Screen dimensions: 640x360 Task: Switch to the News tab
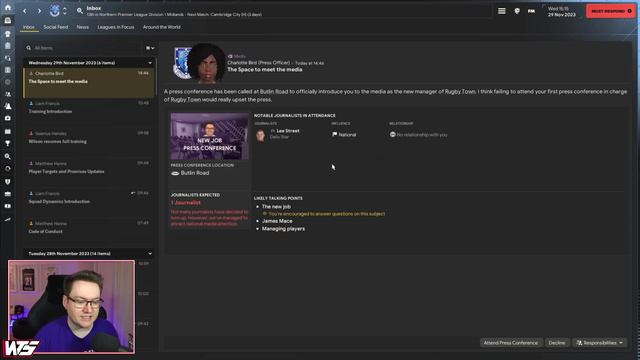click(x=82, y=27)
